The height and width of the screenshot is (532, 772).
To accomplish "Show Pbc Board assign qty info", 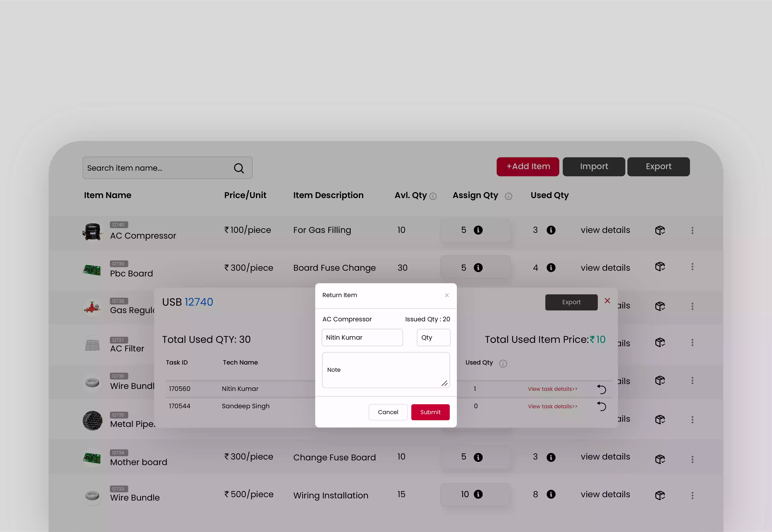I will point(478,268).
